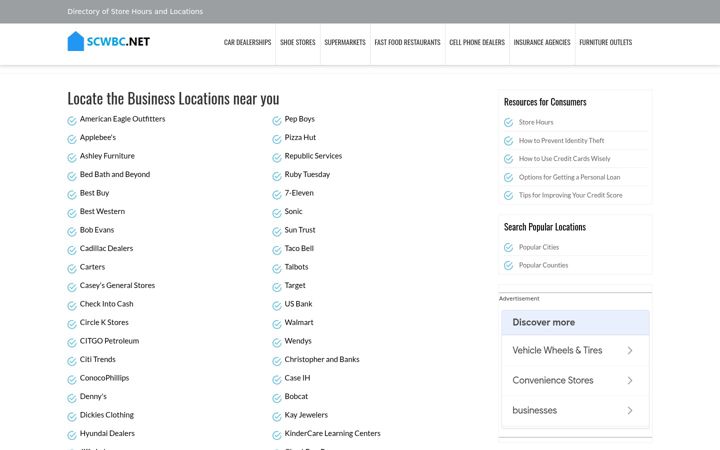Open the Shoe Stores menu item
This screenshot has width=720, height=450.
pyautogui.click(x=298, y=42)
